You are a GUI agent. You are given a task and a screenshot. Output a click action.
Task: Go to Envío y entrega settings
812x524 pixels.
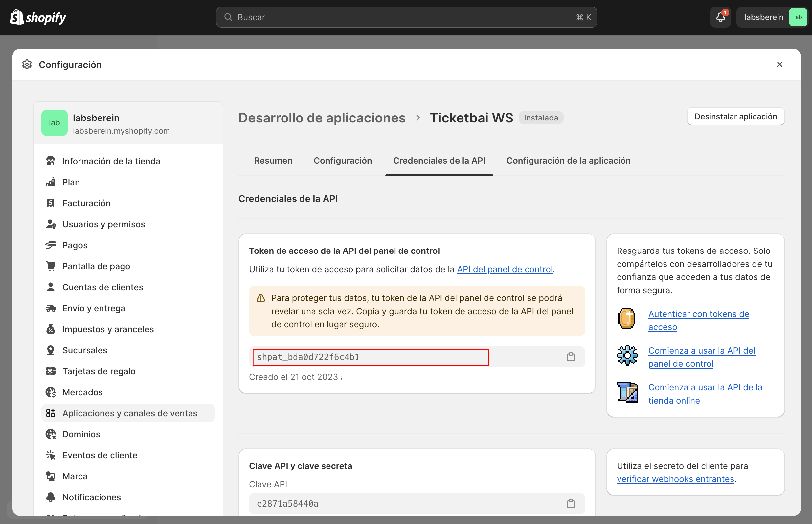tap(94, 308)
